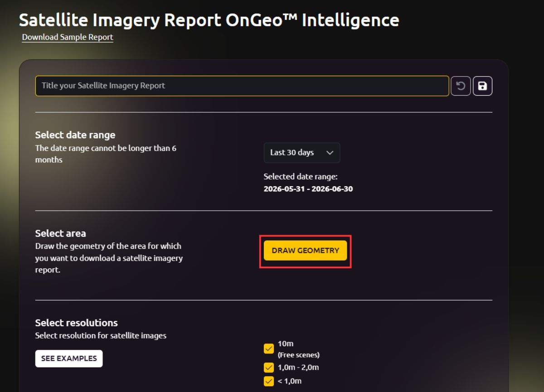Select the date range text 2026-05-31 - 2026-06-30
The height and width of the screenshot is (392, 544).
coord(308,189)
